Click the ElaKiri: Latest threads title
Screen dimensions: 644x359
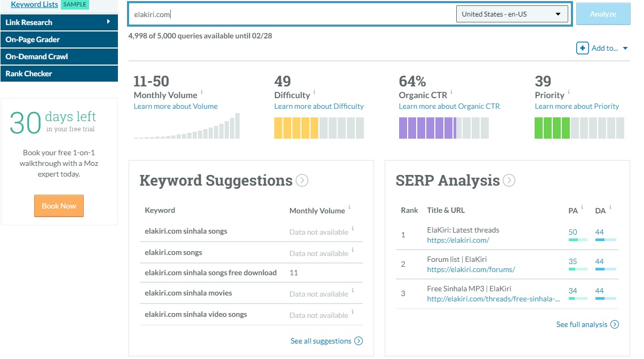pyautogui.click(x=463, y=230)
